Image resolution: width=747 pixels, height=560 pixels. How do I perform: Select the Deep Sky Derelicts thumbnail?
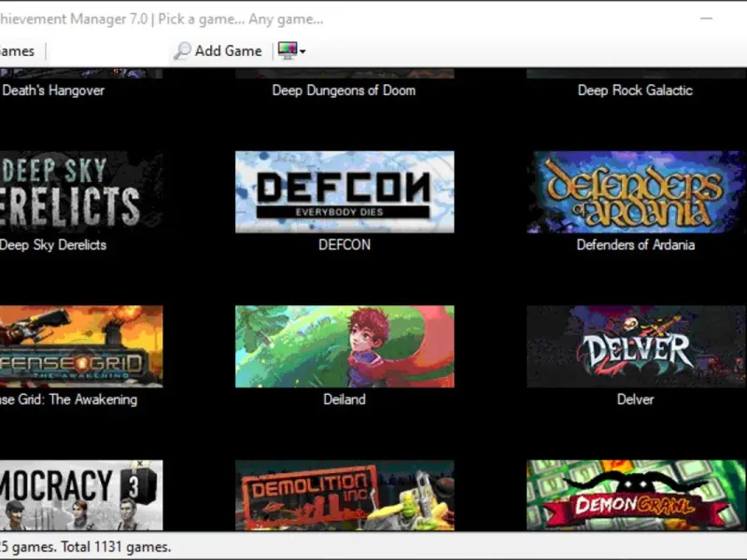coord(81,192)
